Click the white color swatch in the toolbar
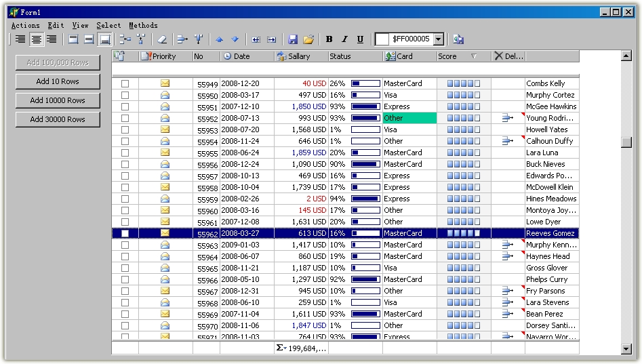 382,39
